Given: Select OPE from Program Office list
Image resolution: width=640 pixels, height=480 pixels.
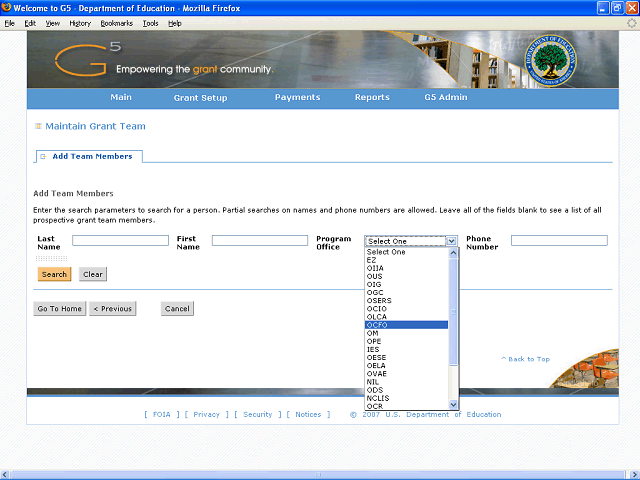Looking at the screenshot, I should coord(407,341).
